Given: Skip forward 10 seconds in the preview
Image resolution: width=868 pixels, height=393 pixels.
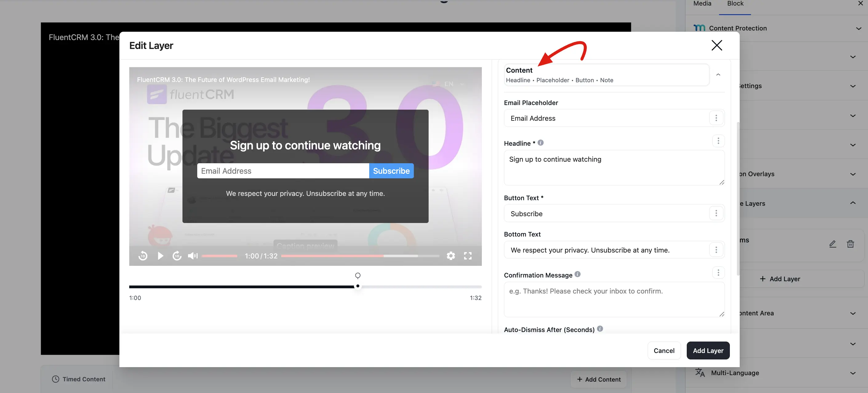Looking at the screenshot, I should click(177, 256).
